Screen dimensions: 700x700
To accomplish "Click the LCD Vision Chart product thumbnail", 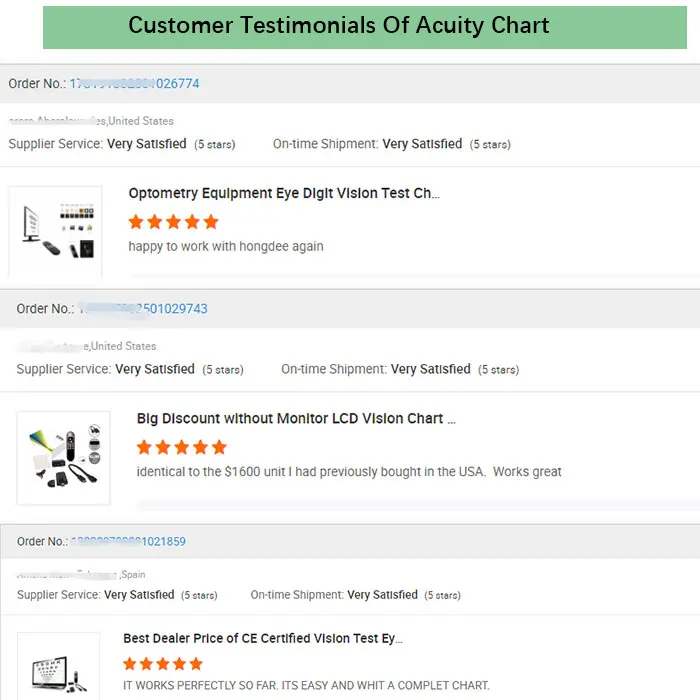I will (x=64, y=457).
